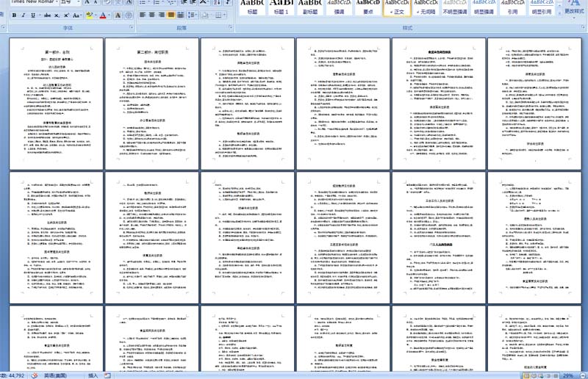Toggle character shading
The width and height of the screenshot is (588, 379).
pos(118,15)
